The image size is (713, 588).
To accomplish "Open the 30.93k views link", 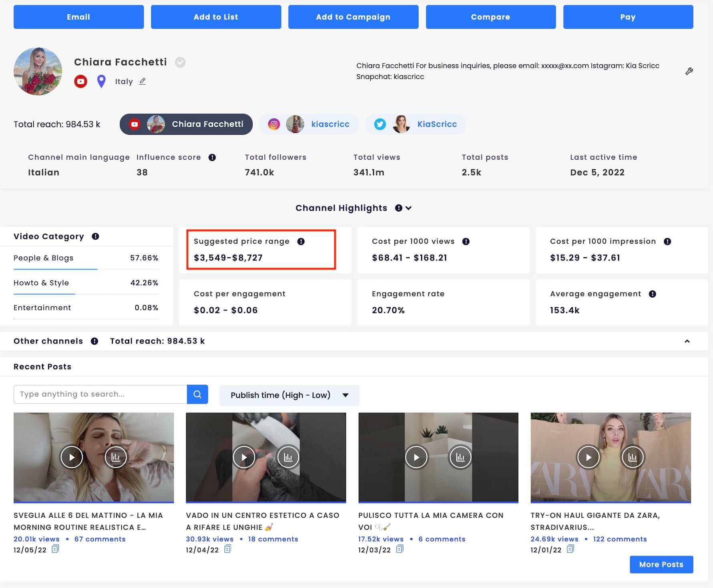I will (209, 539).
